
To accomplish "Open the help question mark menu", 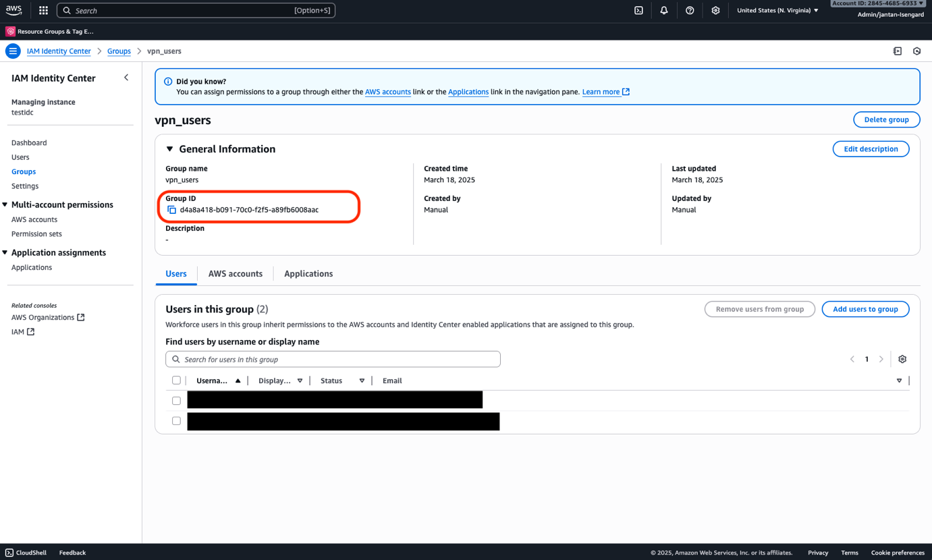I will (x=690, y=10).
